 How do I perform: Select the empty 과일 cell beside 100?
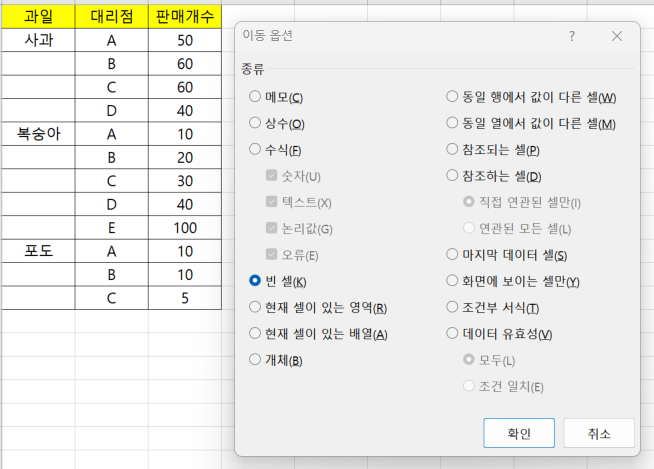pyautogui.click(x=38, y=228)
